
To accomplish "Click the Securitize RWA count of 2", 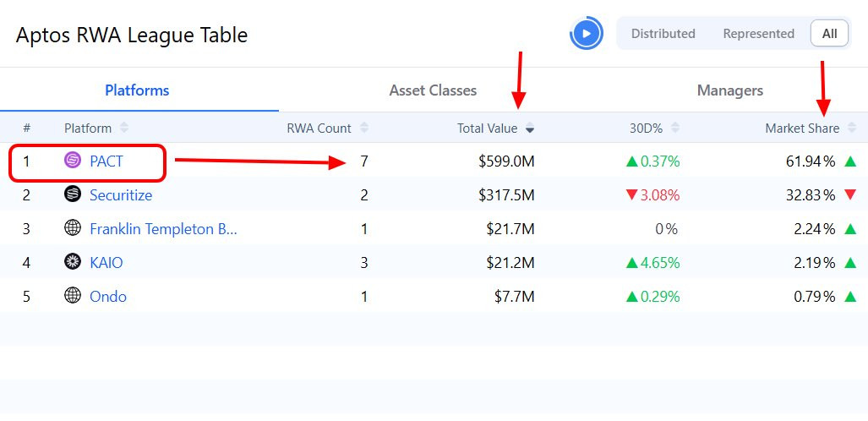I will coord(363,195).
